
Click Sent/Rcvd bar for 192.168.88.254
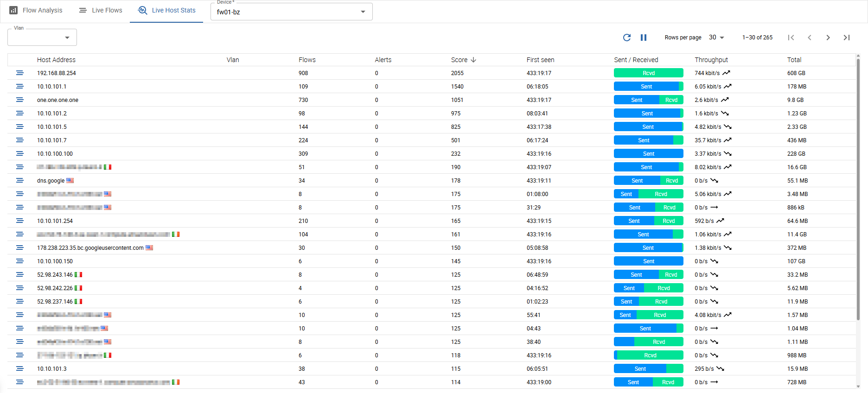pyautogui.click(x=649, y=73)
